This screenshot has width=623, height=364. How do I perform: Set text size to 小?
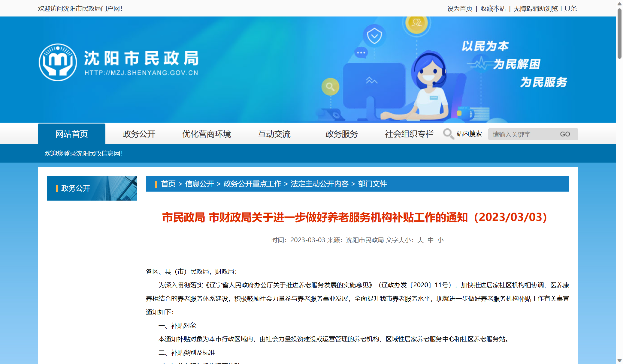point(440,240)
